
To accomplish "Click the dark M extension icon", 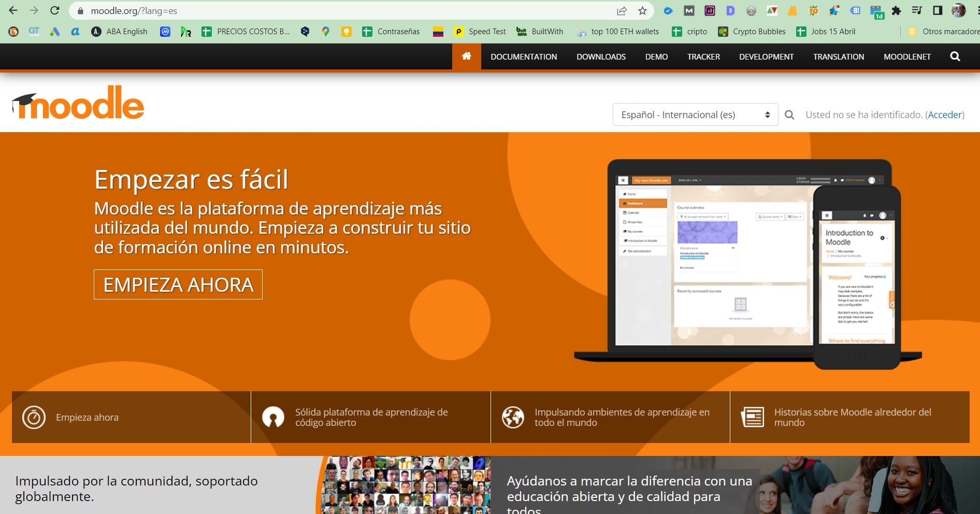I will (x=689, y=11).
